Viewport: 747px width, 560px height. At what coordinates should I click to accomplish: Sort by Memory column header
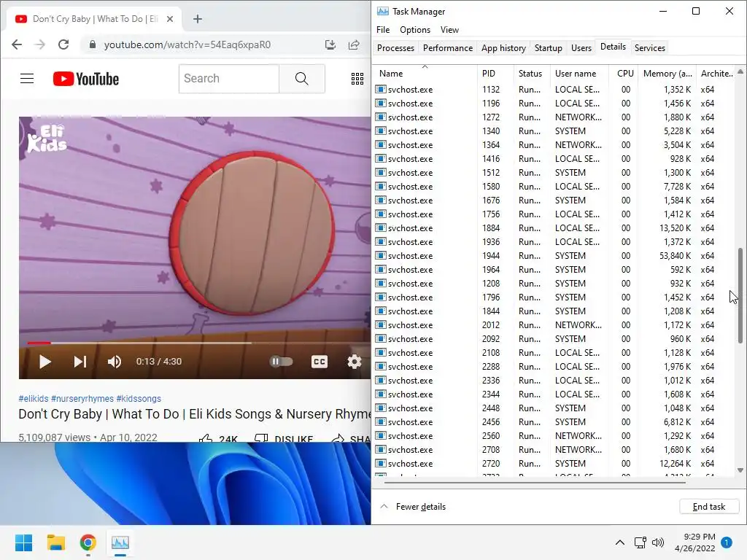pos(667,74)
